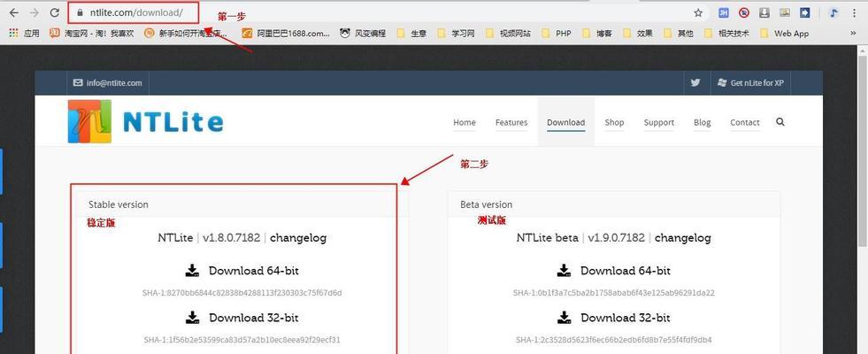Open the 淘宝网 bookmark
Screen dimensions: 868x354
tap(92, 34)
